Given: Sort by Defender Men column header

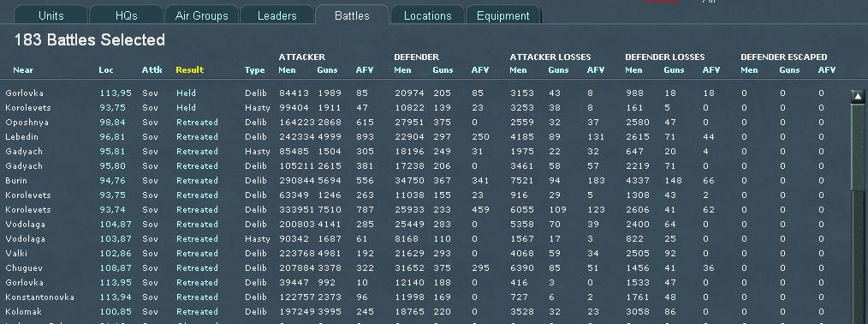Looking at the screenshot, I should (402, 69).
